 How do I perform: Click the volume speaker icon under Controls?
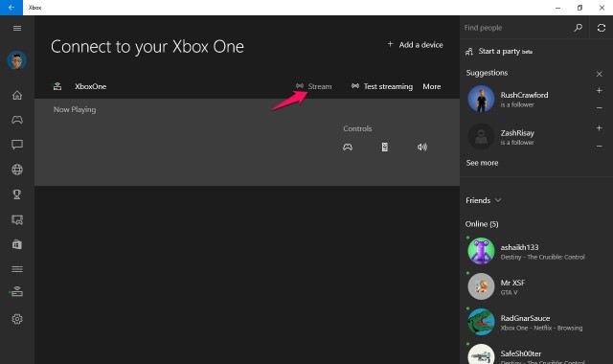click(x=422, y=147)
